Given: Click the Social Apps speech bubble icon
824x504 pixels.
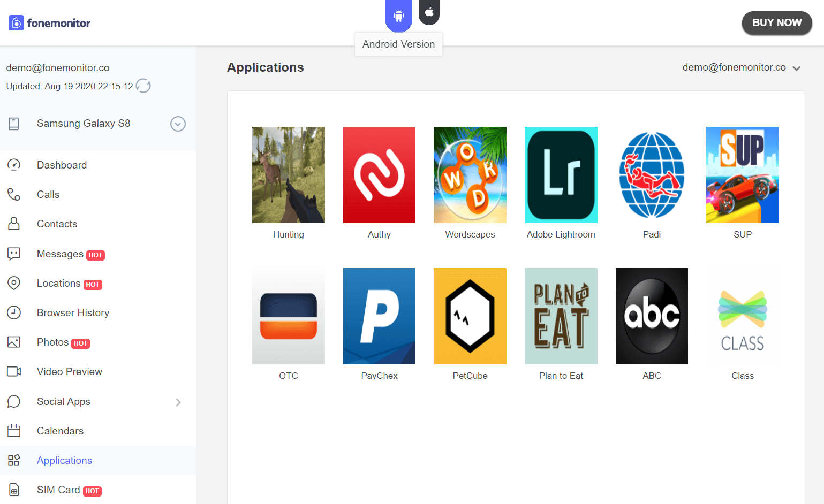Looking at the screenshot, I should 14,401.
